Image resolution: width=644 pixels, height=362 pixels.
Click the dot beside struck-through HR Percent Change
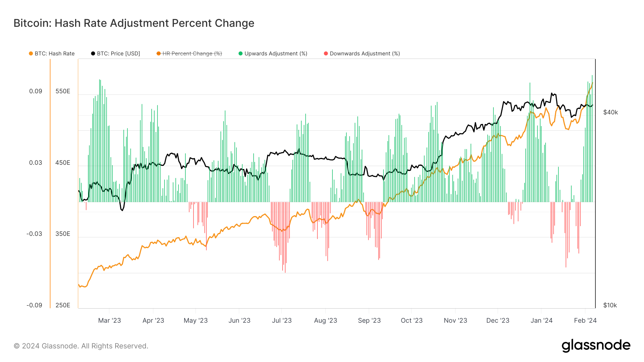[x=158, y=54]
